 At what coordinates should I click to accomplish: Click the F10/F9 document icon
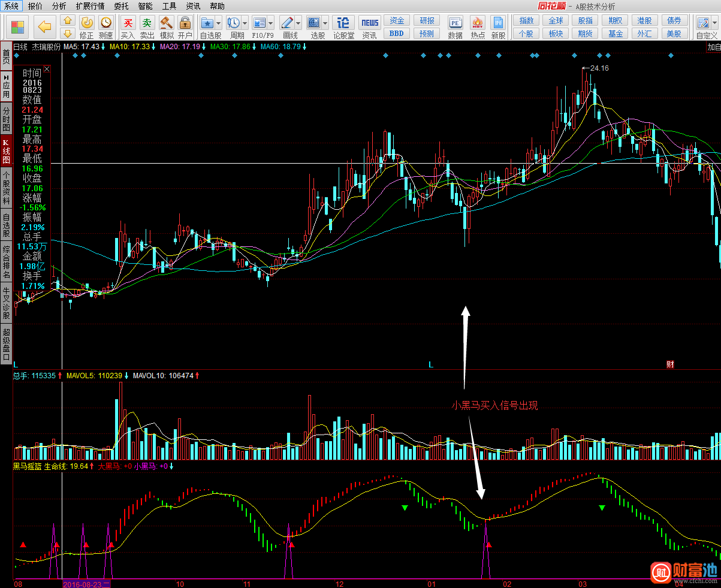260,23
